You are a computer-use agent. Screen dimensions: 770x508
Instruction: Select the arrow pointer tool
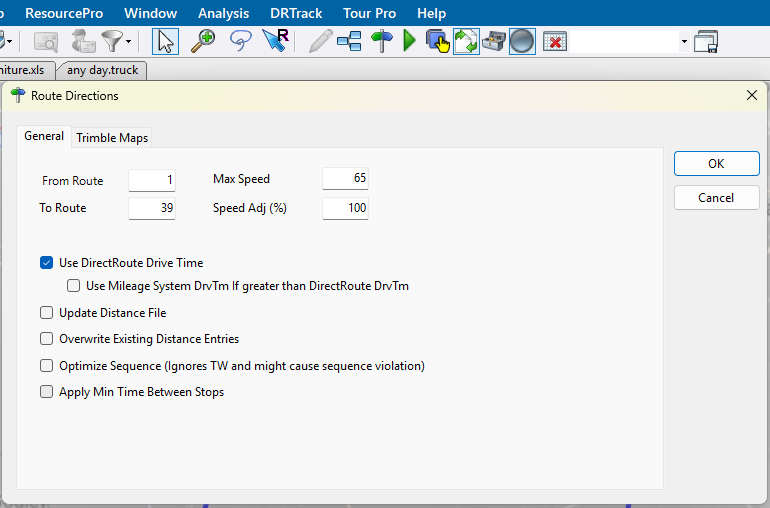[165, 41]
